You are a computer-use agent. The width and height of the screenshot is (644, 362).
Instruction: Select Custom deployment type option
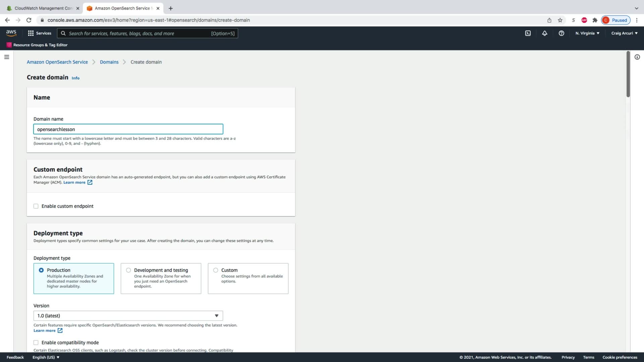pyautogui.click(x=216, y=270)
